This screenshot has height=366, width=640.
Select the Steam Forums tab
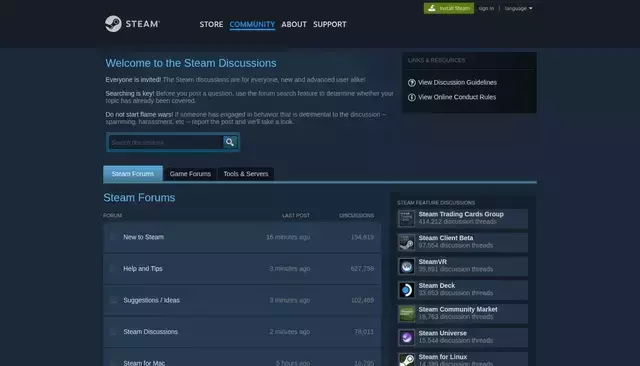click(133, 173)
